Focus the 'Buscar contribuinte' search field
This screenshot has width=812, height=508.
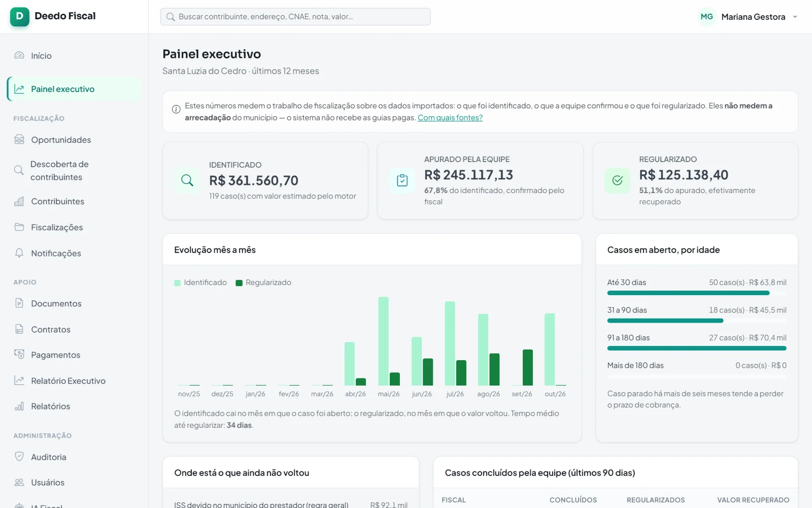click(x=295, y=17)
